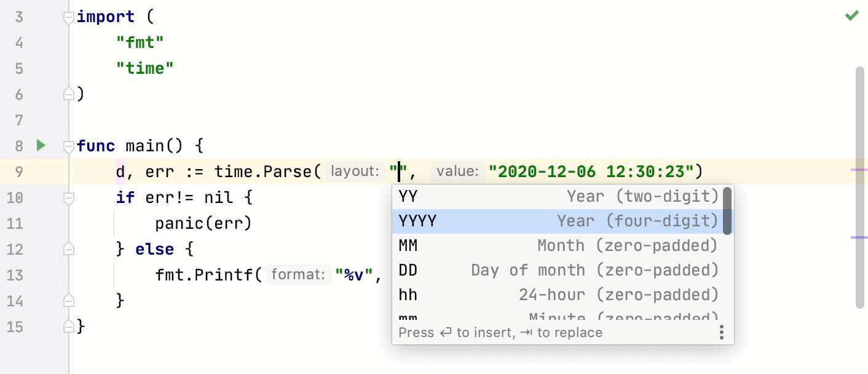
Task: Click the green run gutter icon
Action: (x=41, y=146)
